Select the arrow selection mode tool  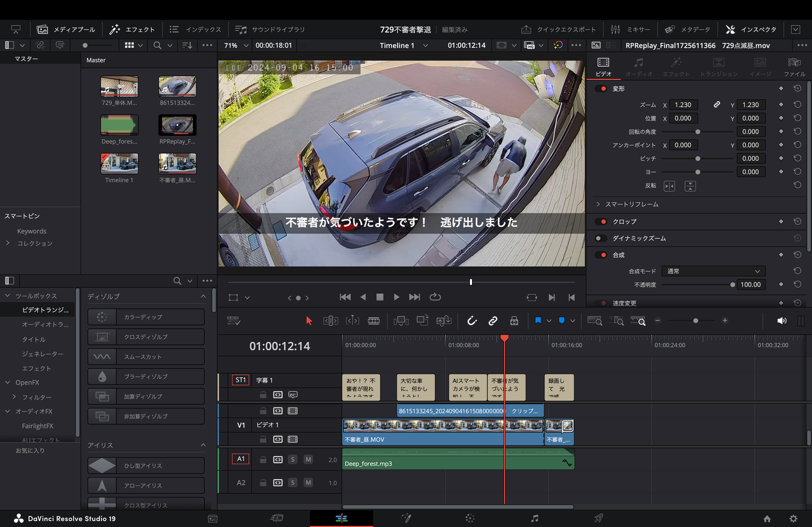[308, 321]
